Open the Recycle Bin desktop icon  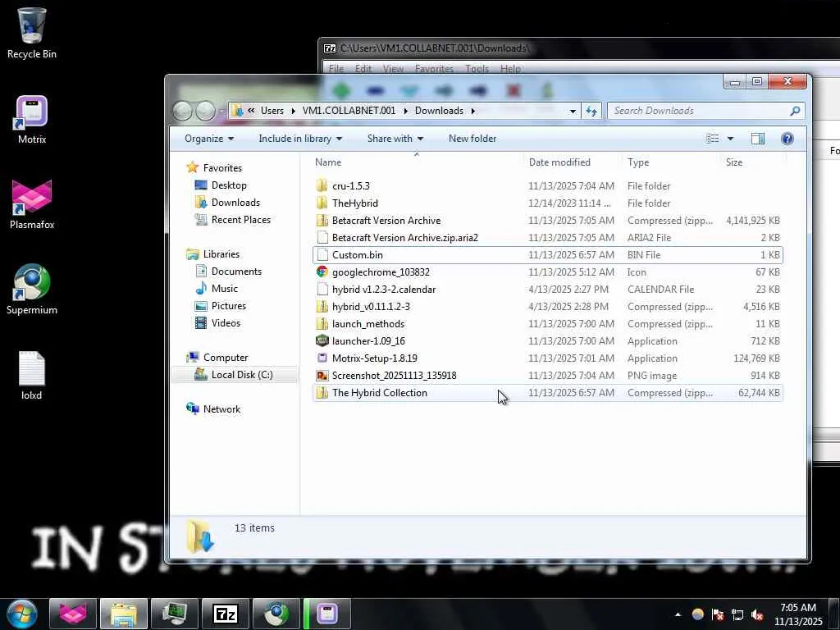coord(32,32)
